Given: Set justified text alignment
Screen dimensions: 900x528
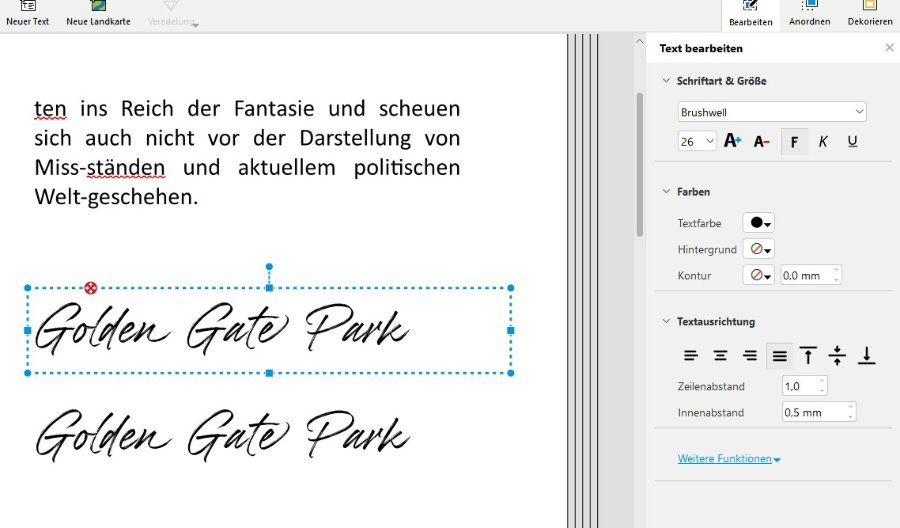Looking at the screenshot, I should click(779, 356).
